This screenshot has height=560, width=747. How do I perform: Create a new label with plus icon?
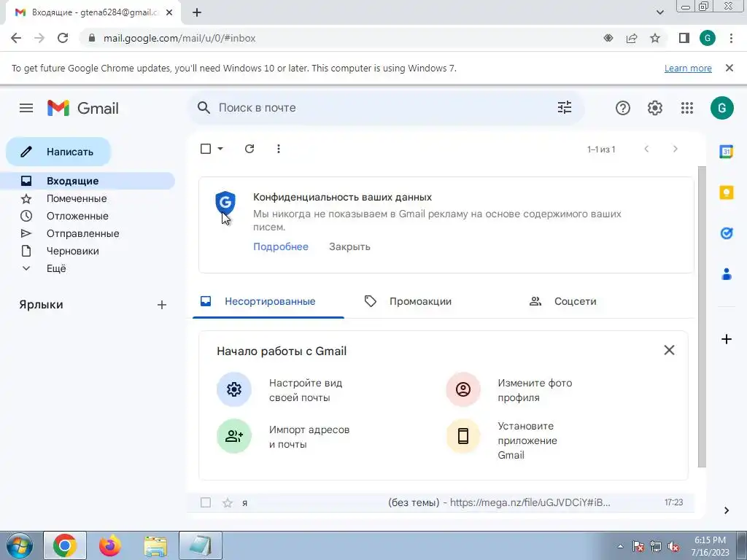(x=162, y=305)
